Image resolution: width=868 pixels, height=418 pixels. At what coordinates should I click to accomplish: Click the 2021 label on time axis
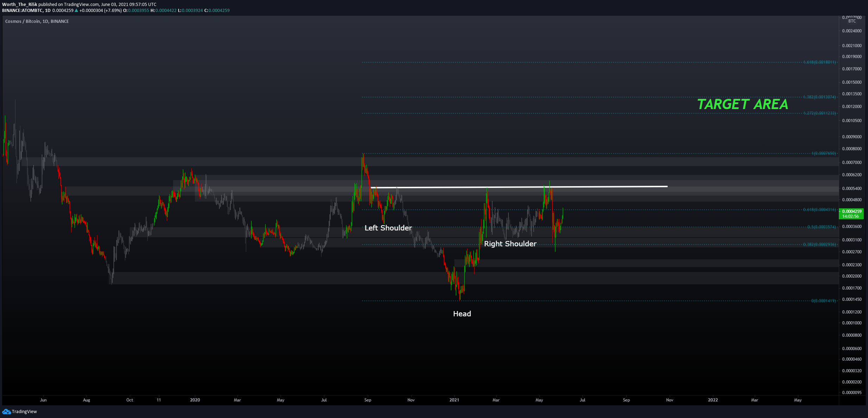[x=454, y=400]
